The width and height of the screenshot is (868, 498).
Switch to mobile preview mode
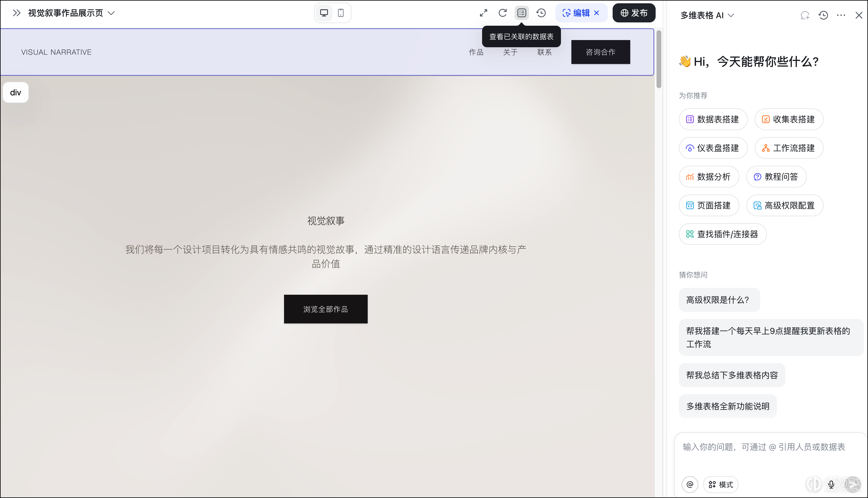coord(341,13)
